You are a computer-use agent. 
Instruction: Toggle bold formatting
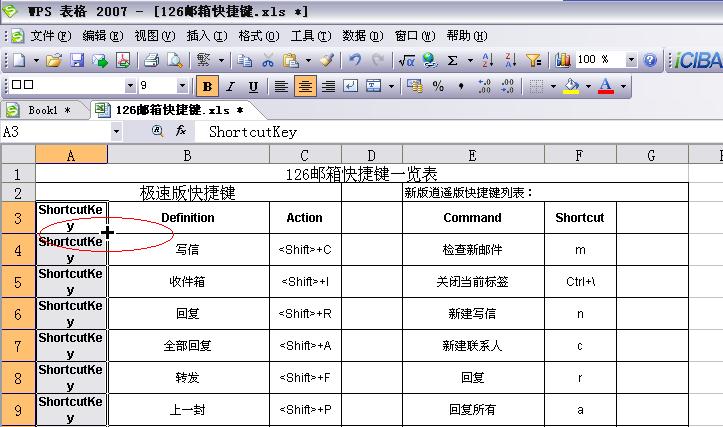tap(207, 86)
